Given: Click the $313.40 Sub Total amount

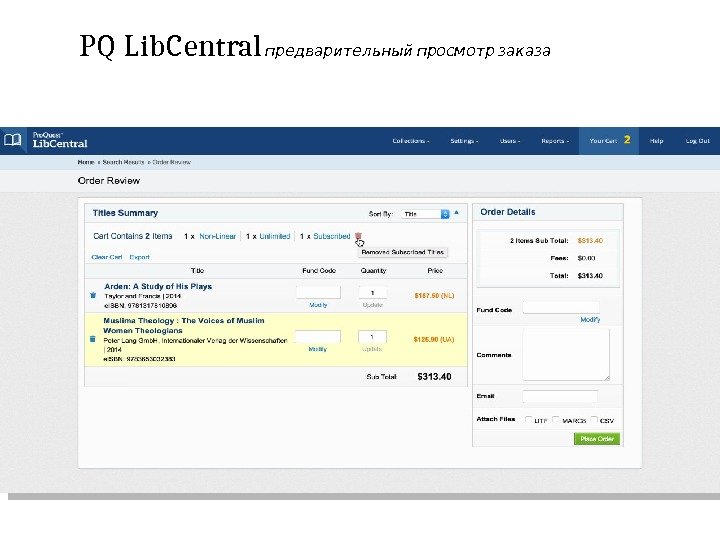Looking at the screenshot, I should [434, 377].
